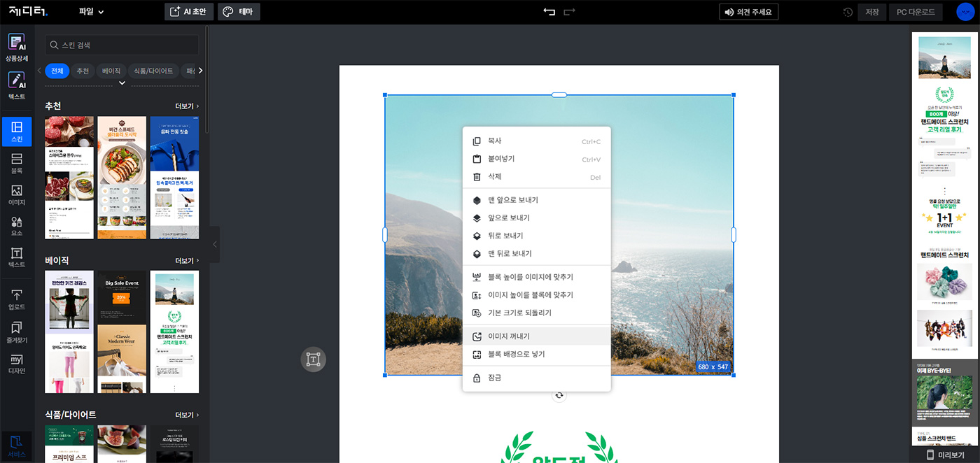
Task: Expand the category filter chevron
Action: (x=122, y=83)
